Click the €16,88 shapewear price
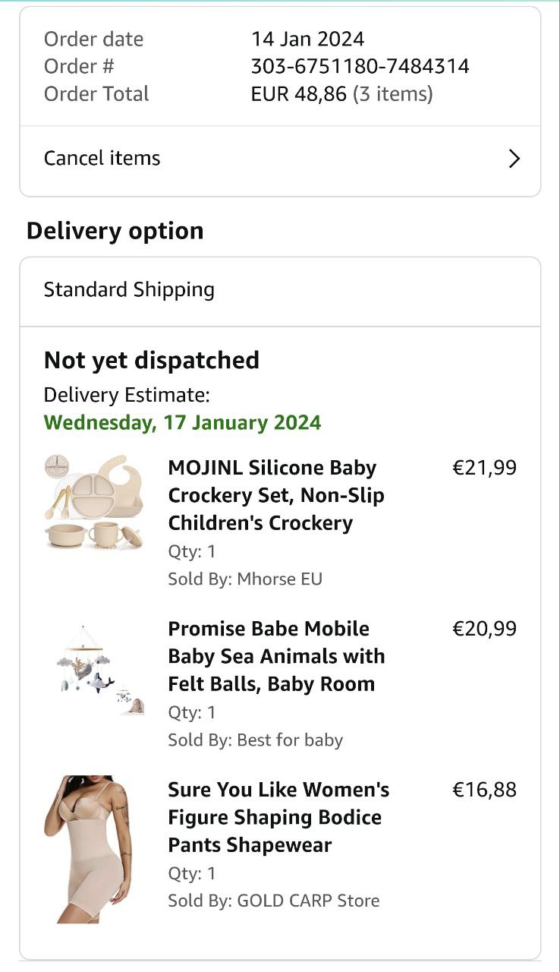This screenshot has width=560, height=972. point(484,790)
